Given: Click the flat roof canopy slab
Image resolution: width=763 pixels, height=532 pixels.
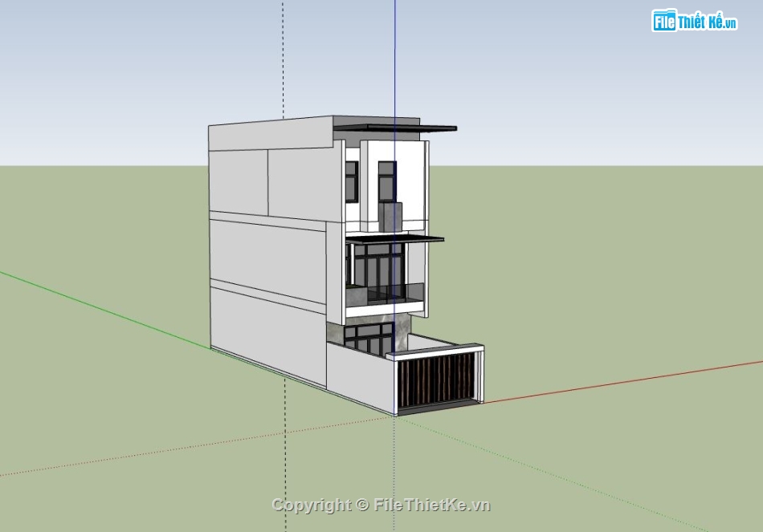Looking at the screenshot, I should [394, 128].
